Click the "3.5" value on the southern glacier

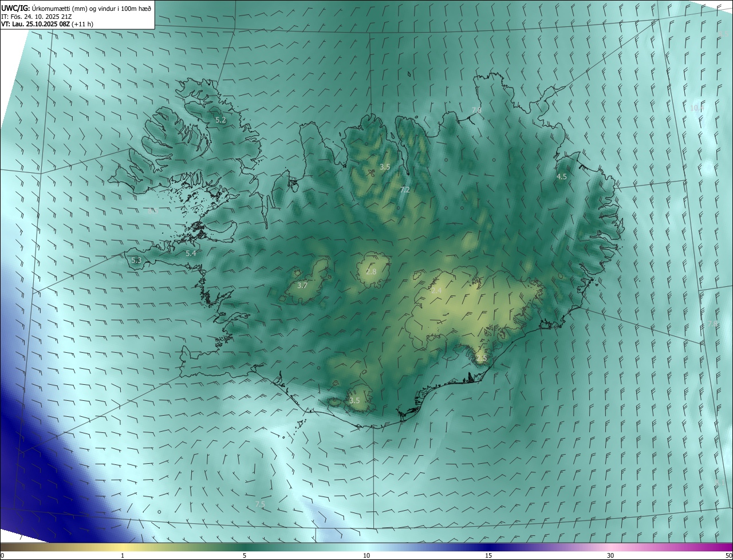[354, 400]
